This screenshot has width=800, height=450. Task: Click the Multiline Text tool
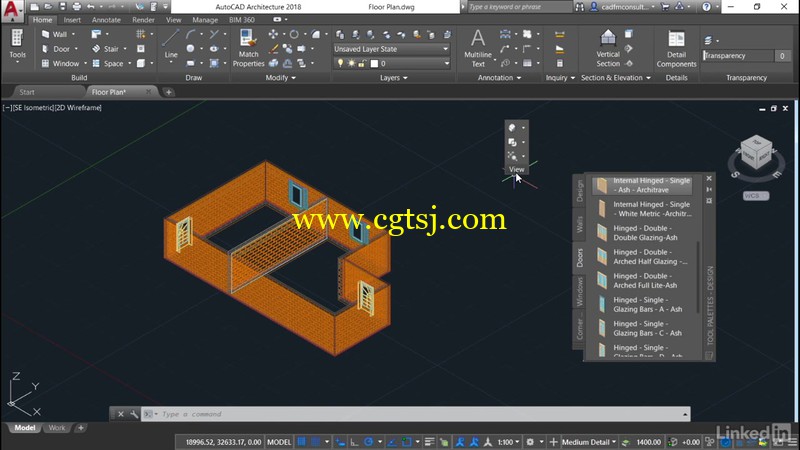478,48
